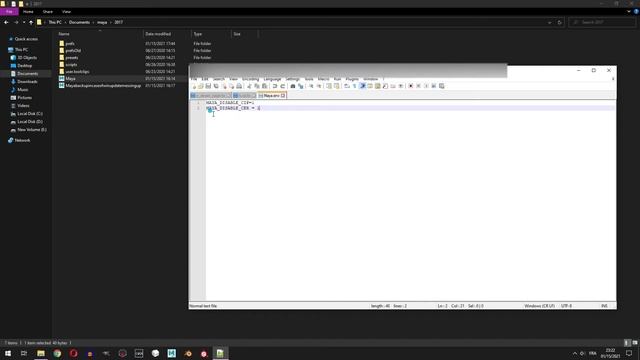Open Blender from the taskbar
The image size is (640, 360).
click(188, 353)
